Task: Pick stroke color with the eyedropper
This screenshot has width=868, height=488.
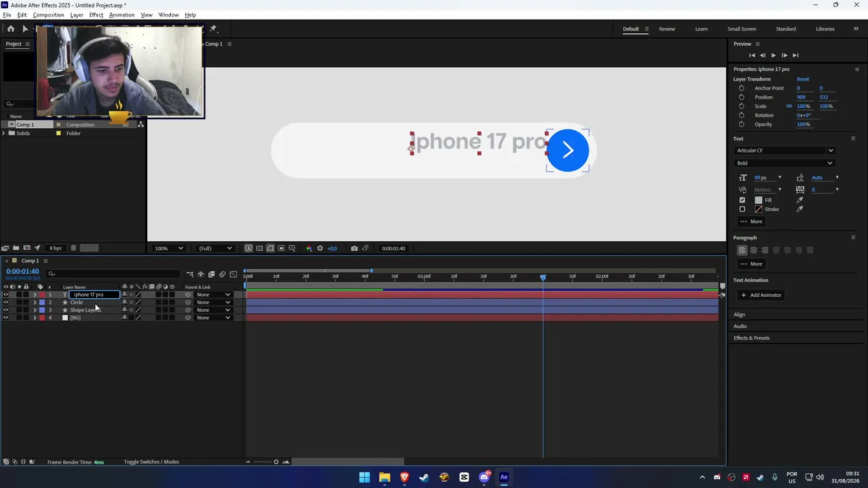Action: (800, 209)
